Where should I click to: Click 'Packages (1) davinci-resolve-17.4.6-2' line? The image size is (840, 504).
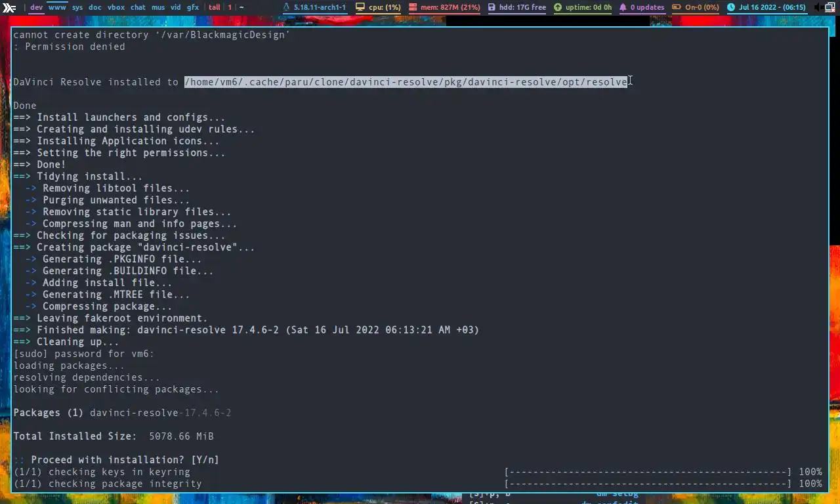tap(122, 413)
